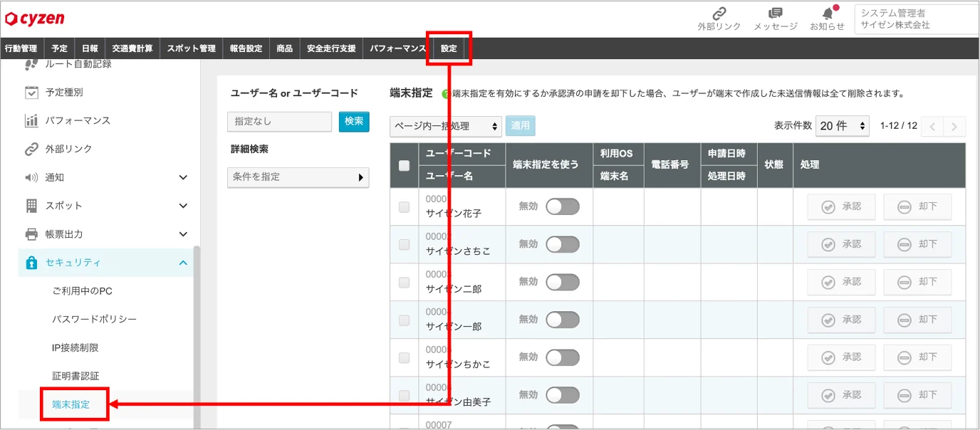980x430 pixels.
Task: Toggle 端末指定 switch for サイゼンちかこ
Action: 563,357
